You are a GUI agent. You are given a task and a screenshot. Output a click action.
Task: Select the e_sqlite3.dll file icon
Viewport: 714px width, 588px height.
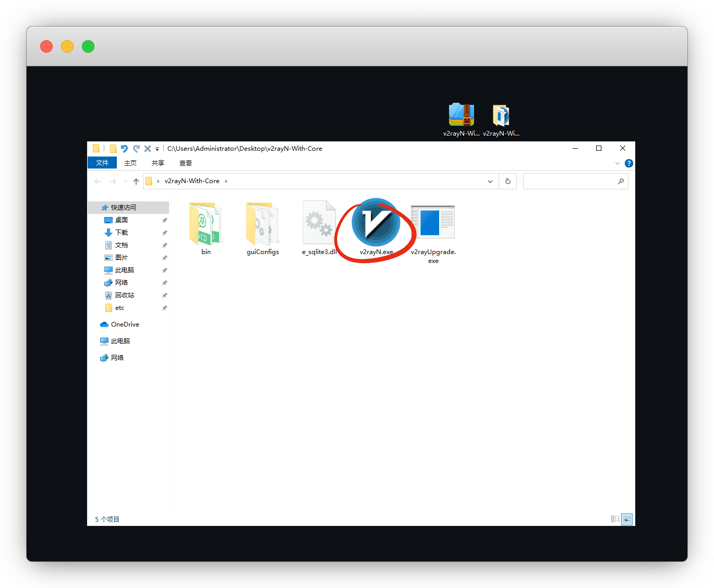click(319, 222)
